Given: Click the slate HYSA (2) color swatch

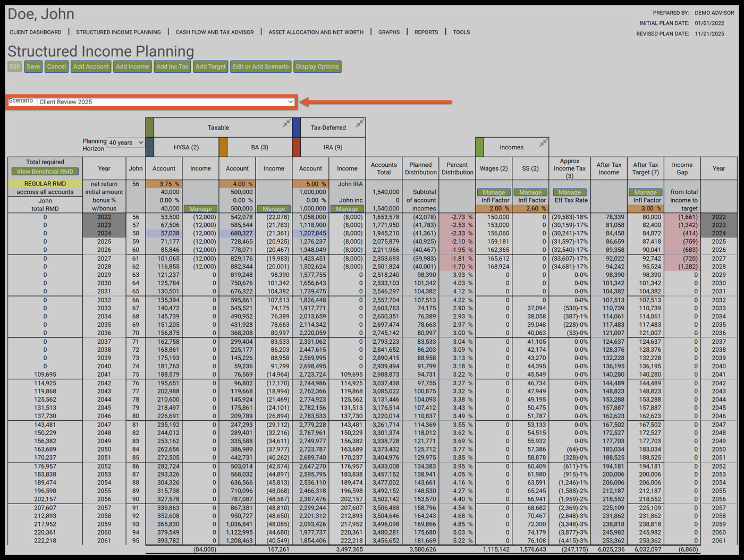Looking at the screenshot, I should (x=150, y=147).
